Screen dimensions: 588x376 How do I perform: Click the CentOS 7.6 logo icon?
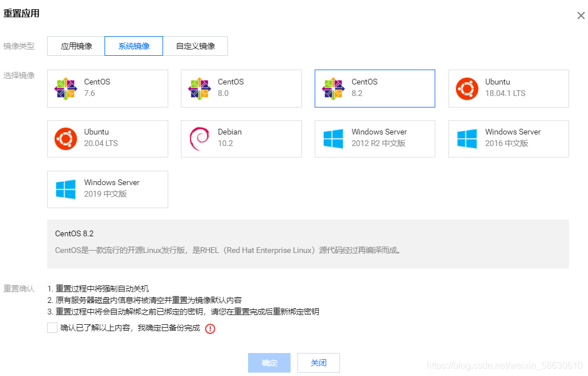coord(65,89)
